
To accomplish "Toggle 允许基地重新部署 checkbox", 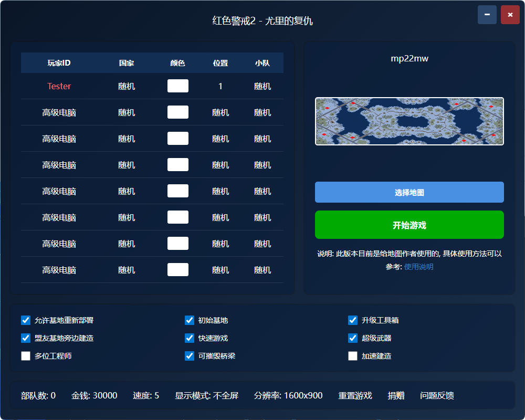I will pos(26,320).
